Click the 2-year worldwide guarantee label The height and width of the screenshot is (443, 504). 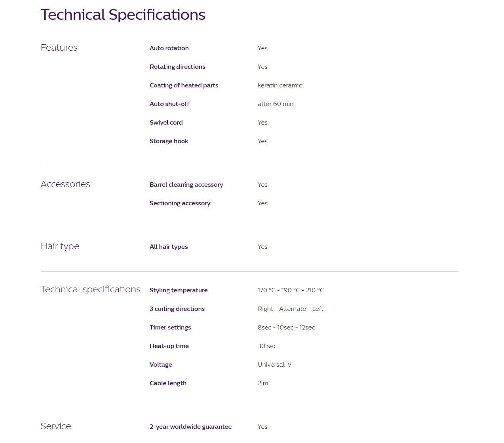click(190, 427)
